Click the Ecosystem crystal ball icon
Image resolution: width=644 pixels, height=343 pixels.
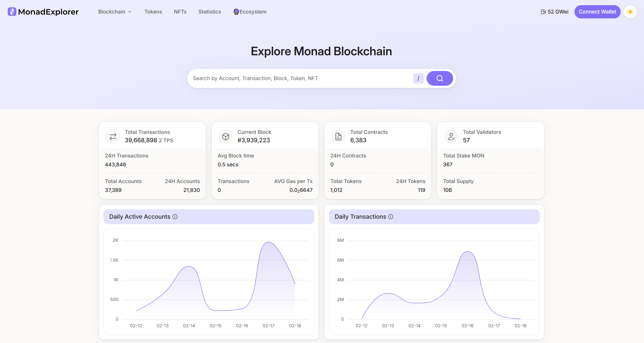tap(236, 12)
